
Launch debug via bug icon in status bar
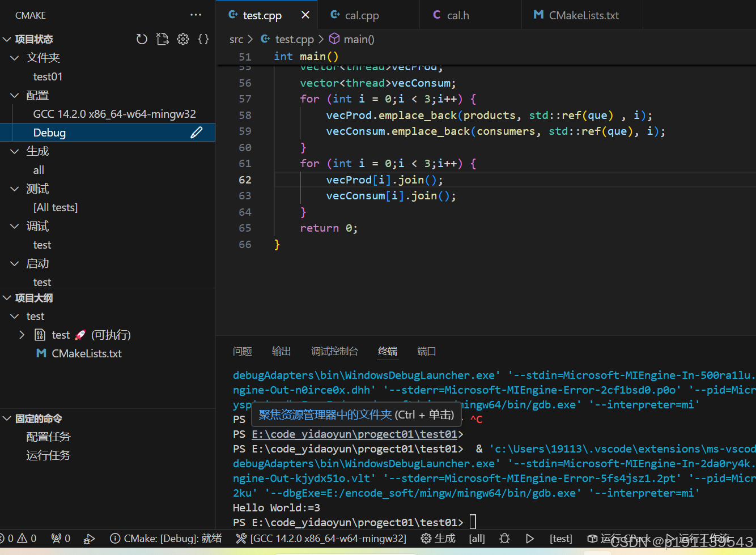[504, 538]
